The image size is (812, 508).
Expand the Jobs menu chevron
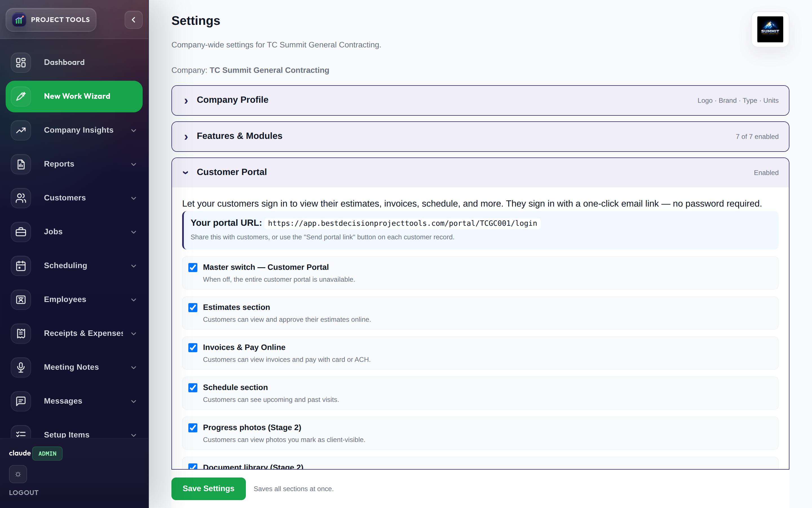(134, 232)
